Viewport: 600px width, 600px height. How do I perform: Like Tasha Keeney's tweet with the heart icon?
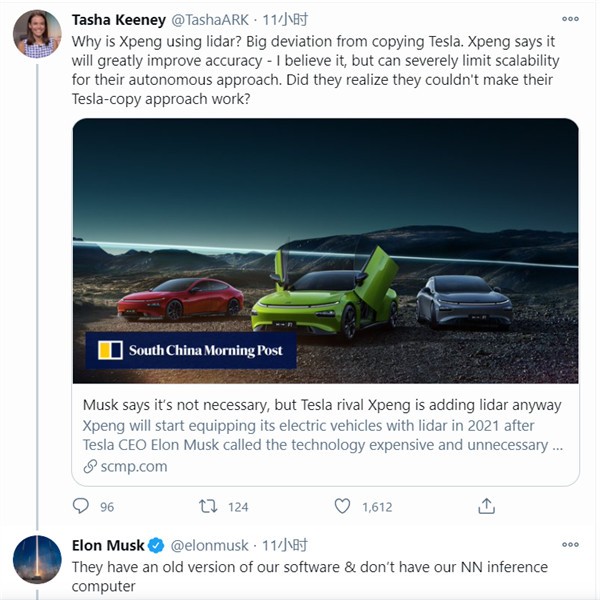pyautogui.click(x=342, y=506)
